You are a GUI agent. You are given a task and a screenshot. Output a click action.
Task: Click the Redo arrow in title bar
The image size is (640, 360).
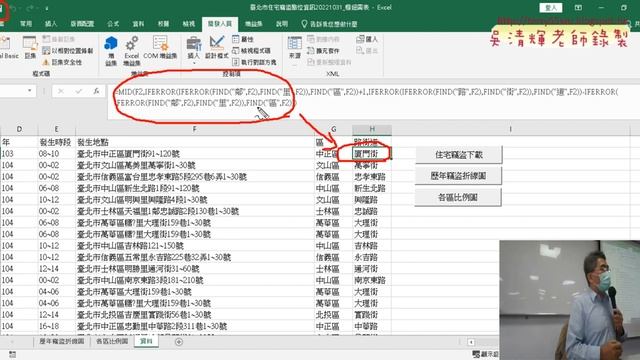[31, 8]
